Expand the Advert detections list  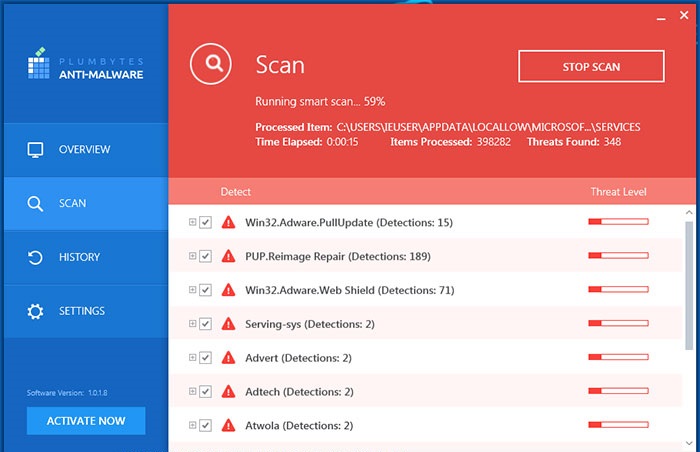pyautogui.click(x=192, y=358)
